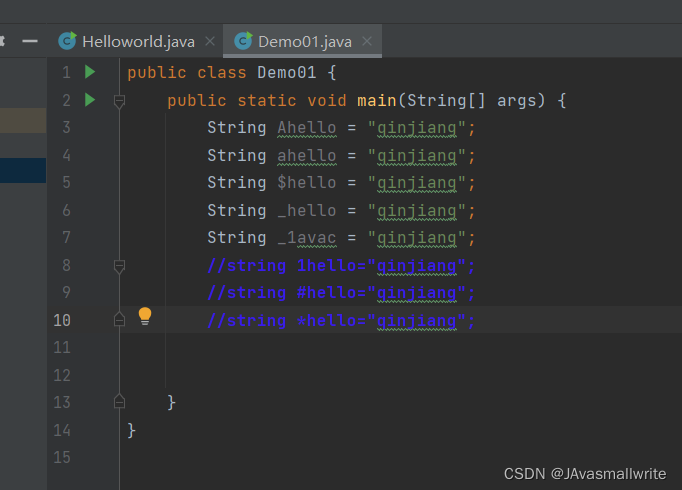Click the class keyword on line 1
Image resolution: width=682 pixels, height=490 pixels.
coord(222,73)
